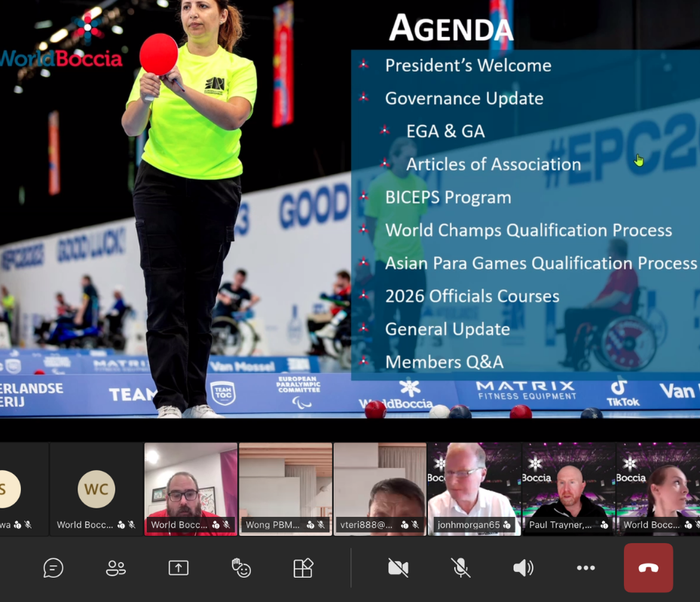Viewport: 700px width, 602px height.
Task: Toggle the camera on
Action: (398, 568)
